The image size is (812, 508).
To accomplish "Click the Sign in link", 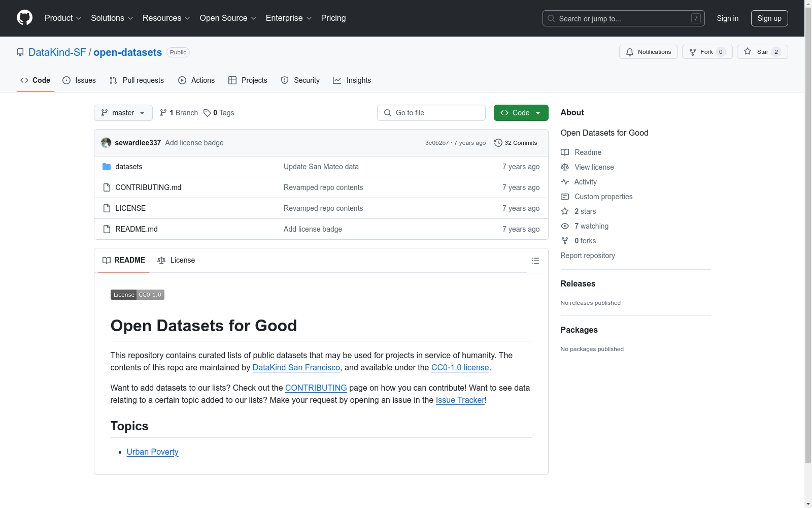I will (x=728, y=18).
